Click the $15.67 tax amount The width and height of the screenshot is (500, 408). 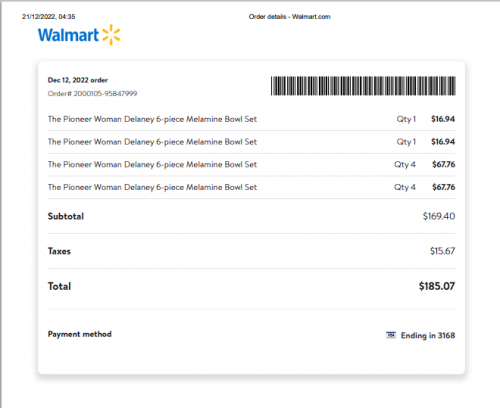[442, 251]
